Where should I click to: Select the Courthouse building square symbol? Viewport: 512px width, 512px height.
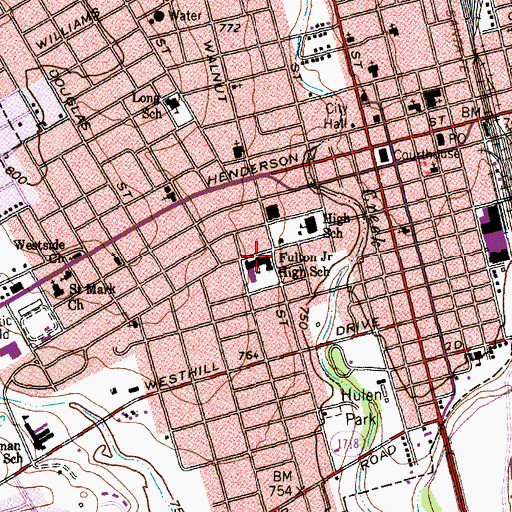tap(383, 156)
